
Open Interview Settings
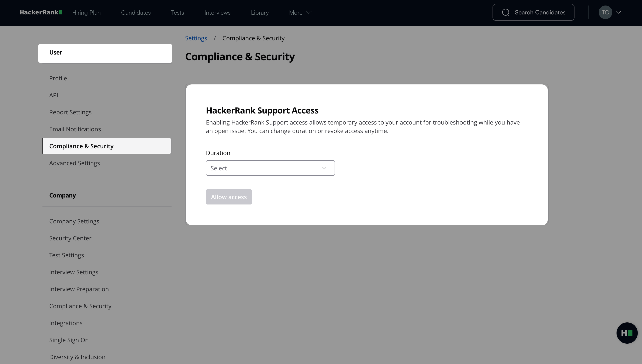(73, 272)
